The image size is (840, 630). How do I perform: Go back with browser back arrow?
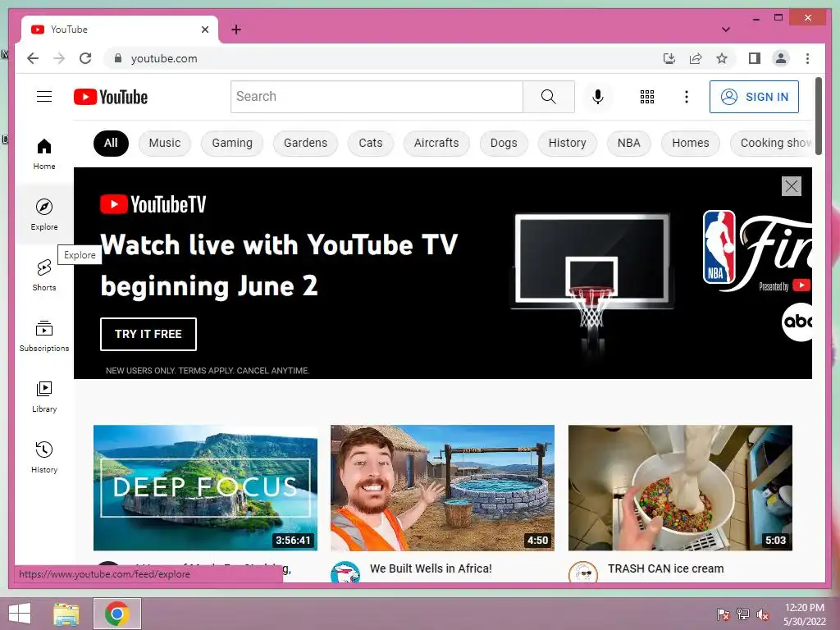click(x=33, y=58)
